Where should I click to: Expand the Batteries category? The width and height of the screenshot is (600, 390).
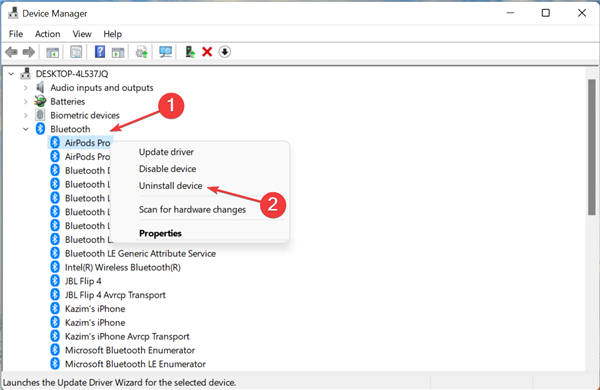click(x=26, y=101)
